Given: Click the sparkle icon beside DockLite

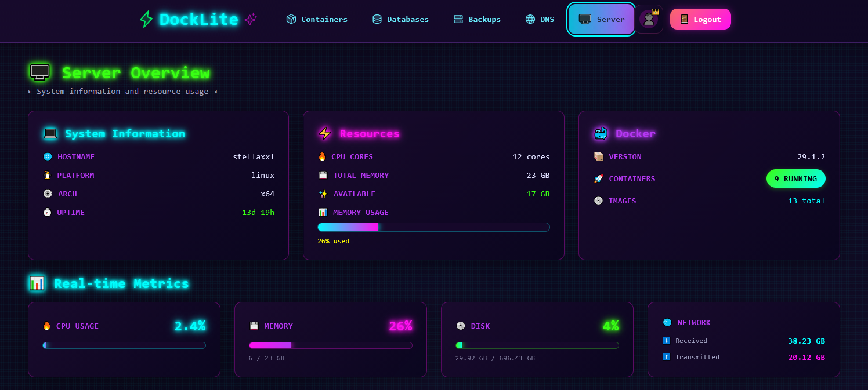Looking at the screenshot, I should coord(250,19).
